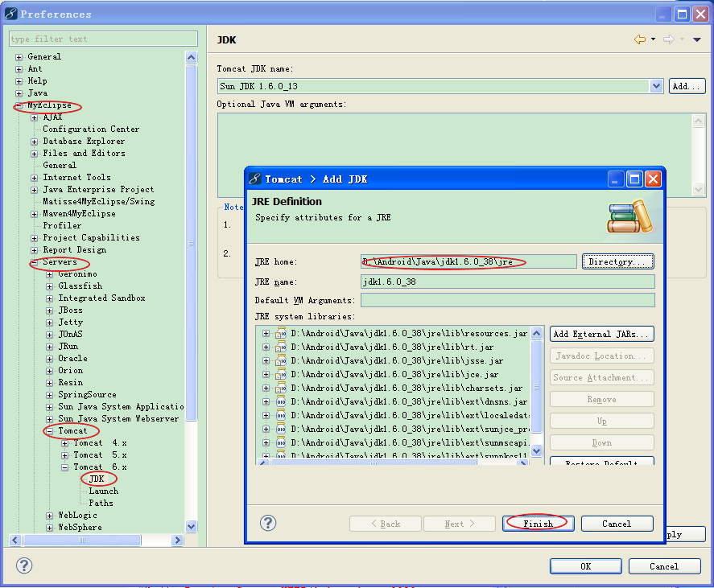Expand the WebLogic server node
The width and height of the screenshot is (714, 588).
(x=49, y=516)
